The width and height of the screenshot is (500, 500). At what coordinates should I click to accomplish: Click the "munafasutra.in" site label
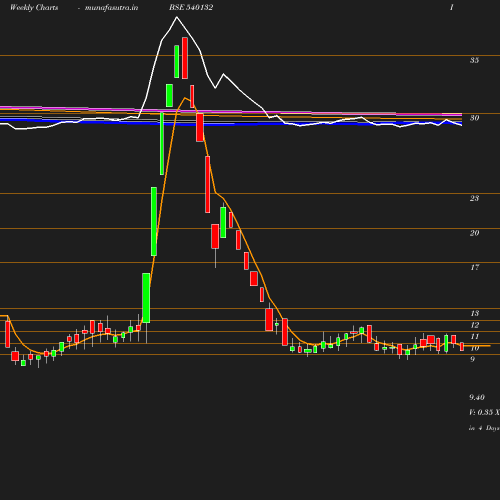click(111, 7)
